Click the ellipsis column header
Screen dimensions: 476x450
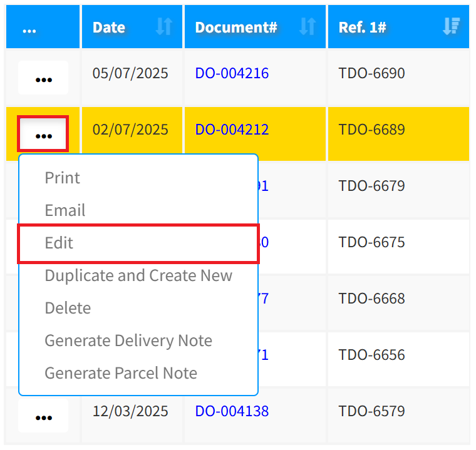point(29,28)
